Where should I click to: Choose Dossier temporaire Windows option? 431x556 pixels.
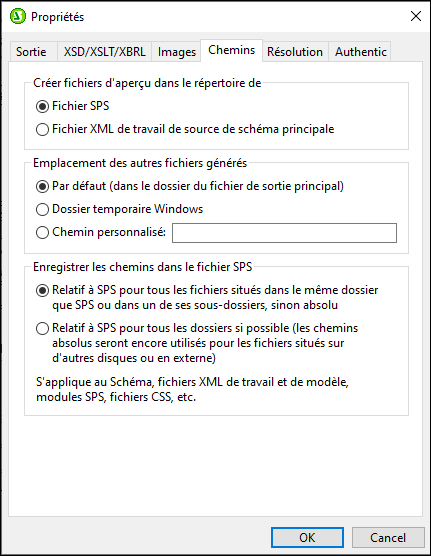click(42, 209)
